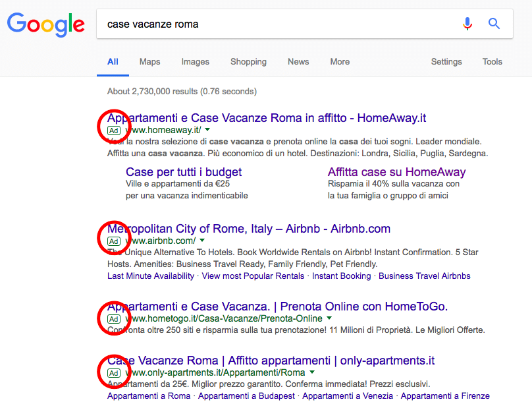
Task: Click the magnifying glass search button
Action: tap(494, 24)
